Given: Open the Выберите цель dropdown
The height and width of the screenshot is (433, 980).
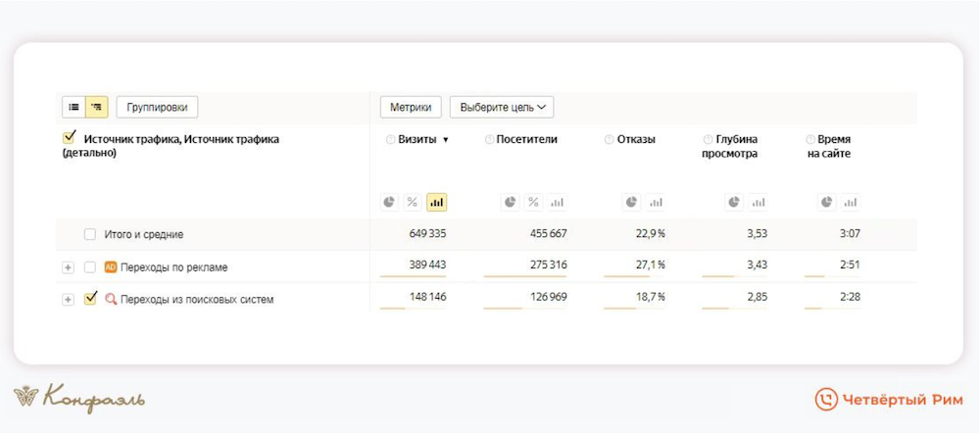Looking at the screenshot, I should pyautogui.click(x=501, y=107).
